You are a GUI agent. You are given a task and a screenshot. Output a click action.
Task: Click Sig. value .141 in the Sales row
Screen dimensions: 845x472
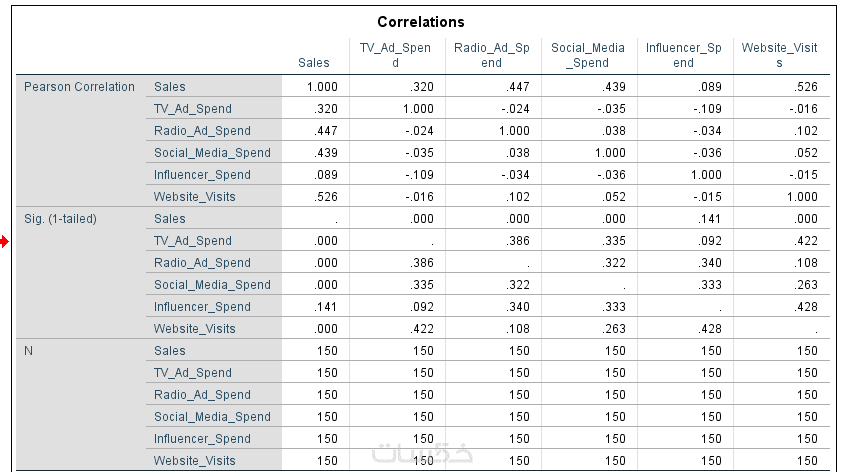(x=708, y=219)
